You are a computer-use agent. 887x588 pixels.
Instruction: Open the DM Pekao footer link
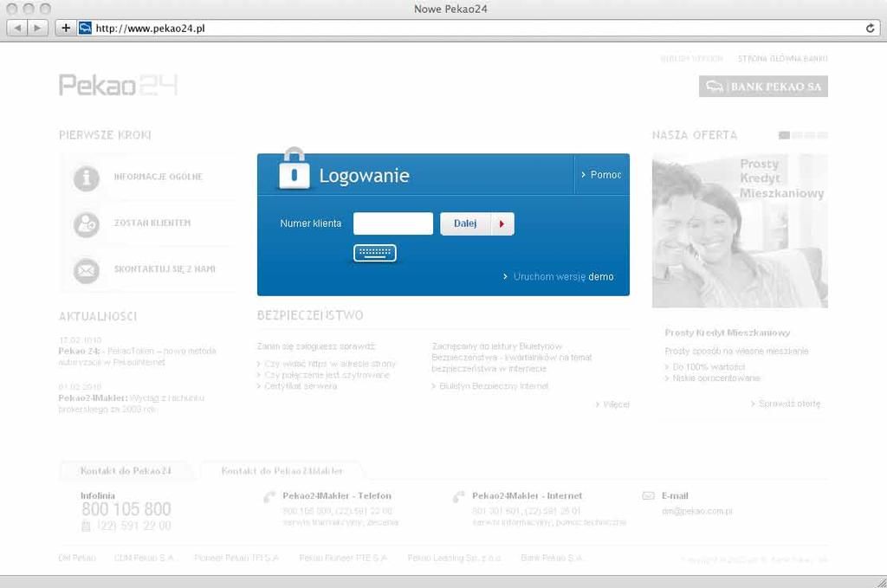(77, 558)
